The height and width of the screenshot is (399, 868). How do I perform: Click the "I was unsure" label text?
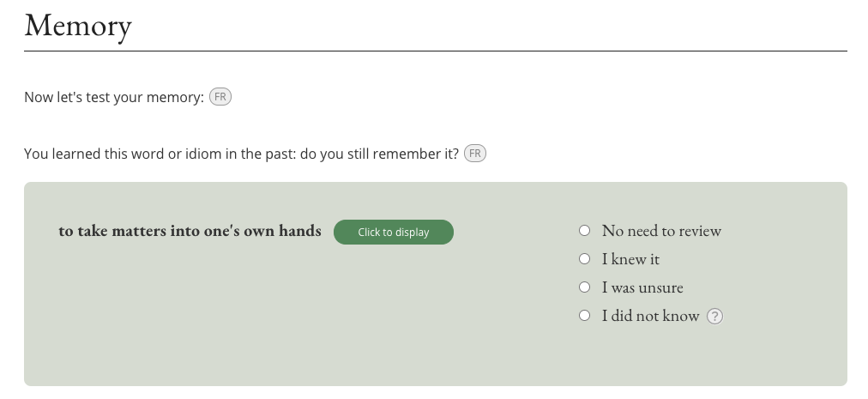tap(642, 287)
